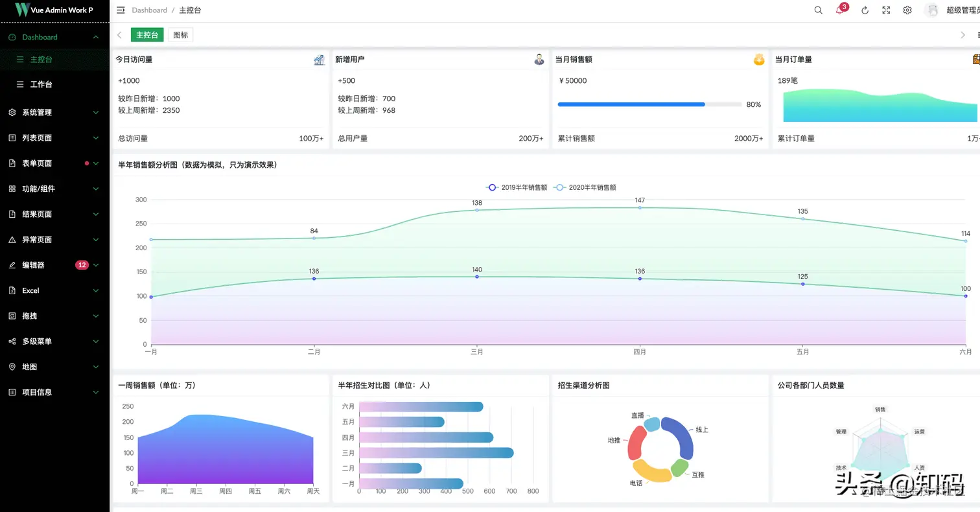Viewport: 980px width, 512px height.
Task: Switch to the 图标 tab
Action: pos(181,35)
